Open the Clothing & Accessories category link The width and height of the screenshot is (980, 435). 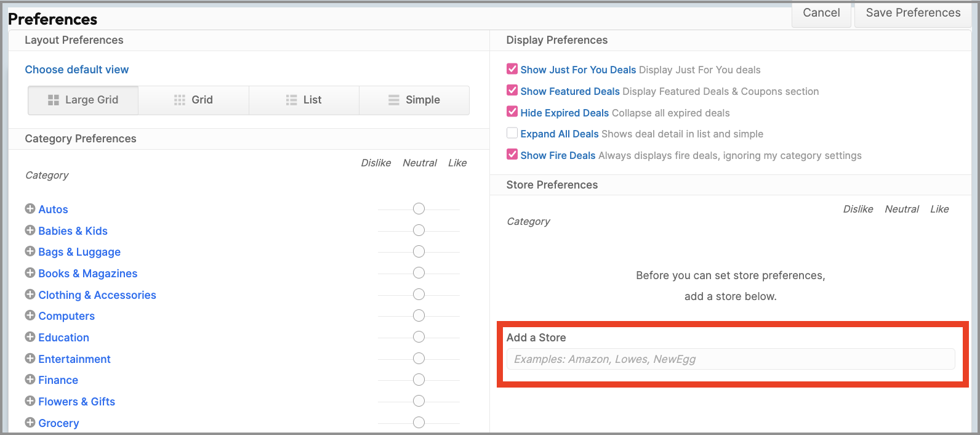coord(97,295)
